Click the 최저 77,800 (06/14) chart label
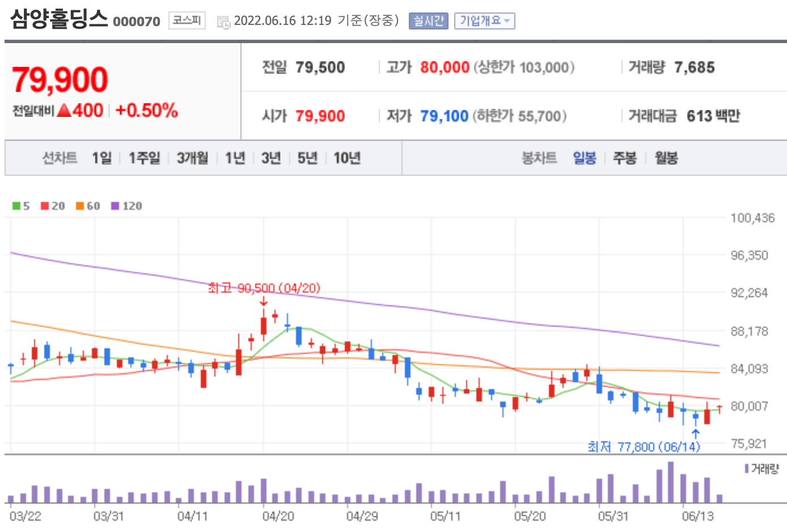This screenshot has width=787, height=532. tap(644, 447)
